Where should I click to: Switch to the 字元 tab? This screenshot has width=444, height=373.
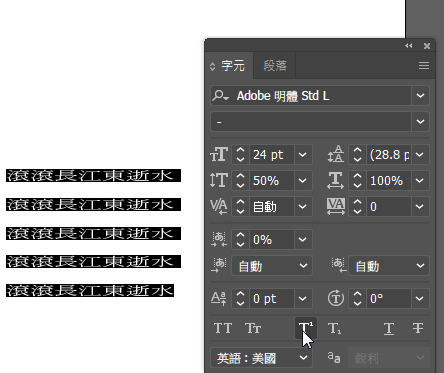click(233, 66)
